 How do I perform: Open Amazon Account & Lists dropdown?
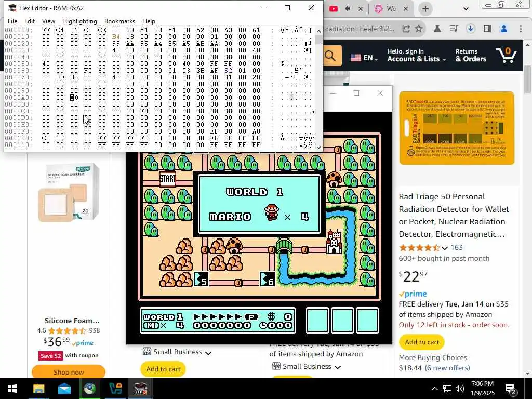tap(416, 55)
